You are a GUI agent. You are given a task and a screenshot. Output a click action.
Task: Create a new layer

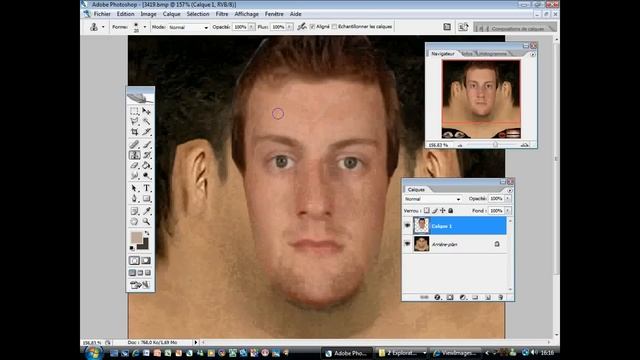pos(488,297)
